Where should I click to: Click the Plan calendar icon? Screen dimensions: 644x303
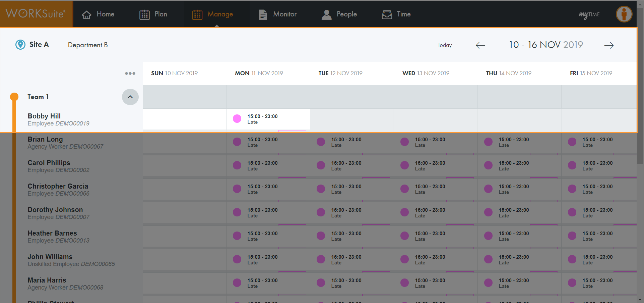coord(144,14)
